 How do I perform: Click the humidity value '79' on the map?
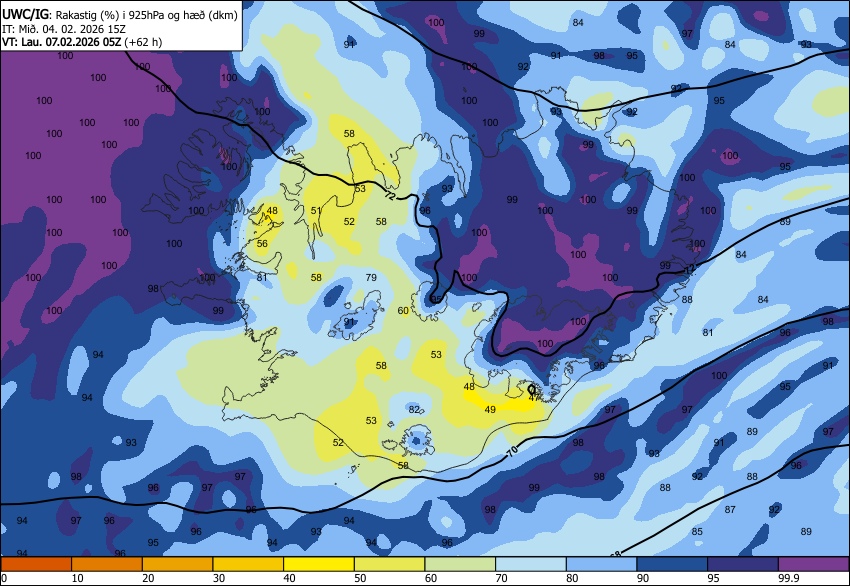371,278
